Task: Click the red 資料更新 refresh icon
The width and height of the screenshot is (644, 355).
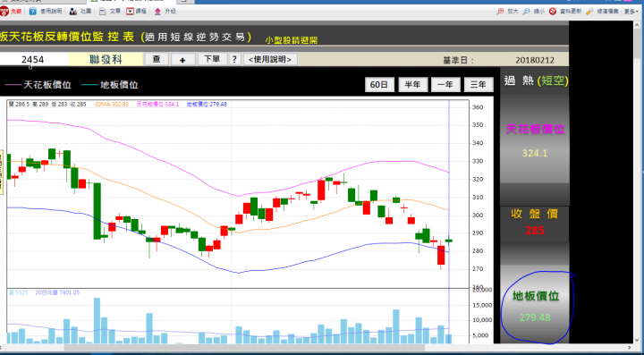Action: (x=553, y=12)
